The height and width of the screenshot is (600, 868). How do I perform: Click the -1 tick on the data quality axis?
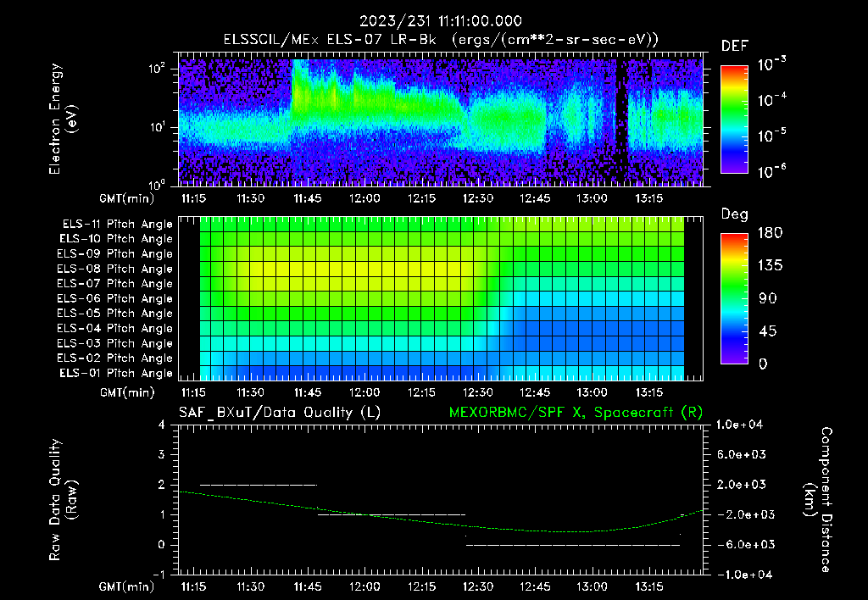click(x=159, y=575)
